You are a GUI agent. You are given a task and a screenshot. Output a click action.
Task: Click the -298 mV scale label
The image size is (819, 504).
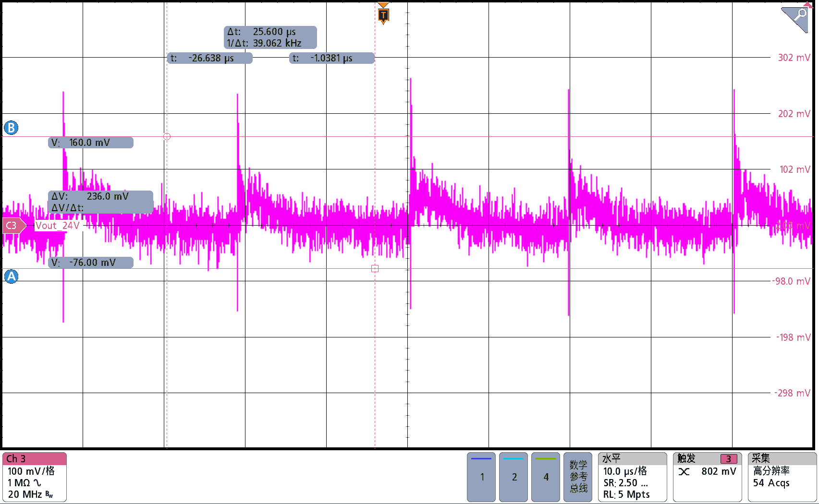[792, 393]
